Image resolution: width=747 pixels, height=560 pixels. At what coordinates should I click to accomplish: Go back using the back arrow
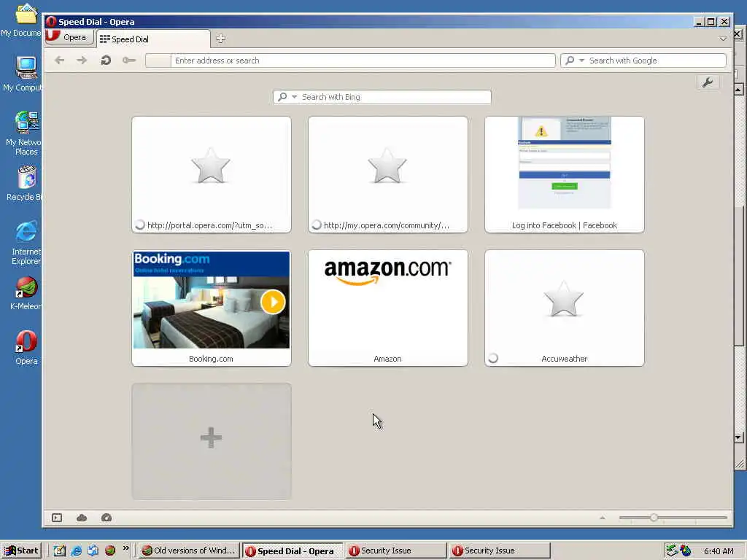coord(60,60)
